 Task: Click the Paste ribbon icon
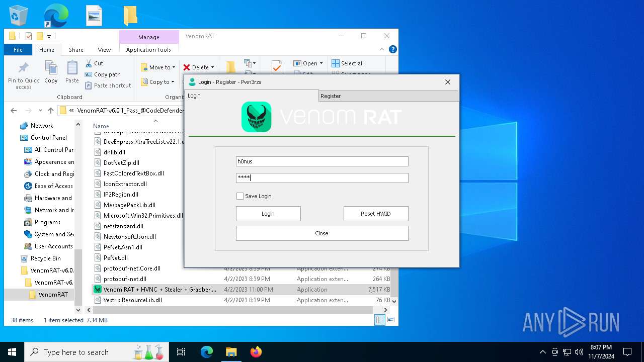coord(72,72)
